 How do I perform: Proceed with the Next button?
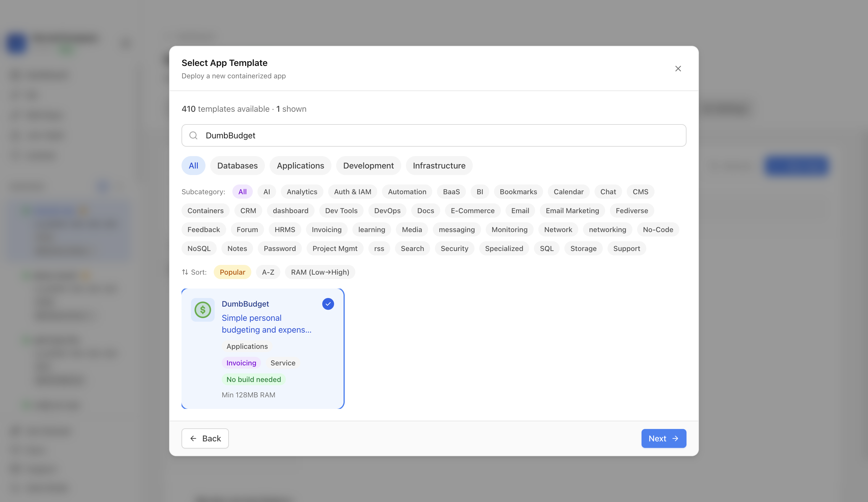click(663, 438)
